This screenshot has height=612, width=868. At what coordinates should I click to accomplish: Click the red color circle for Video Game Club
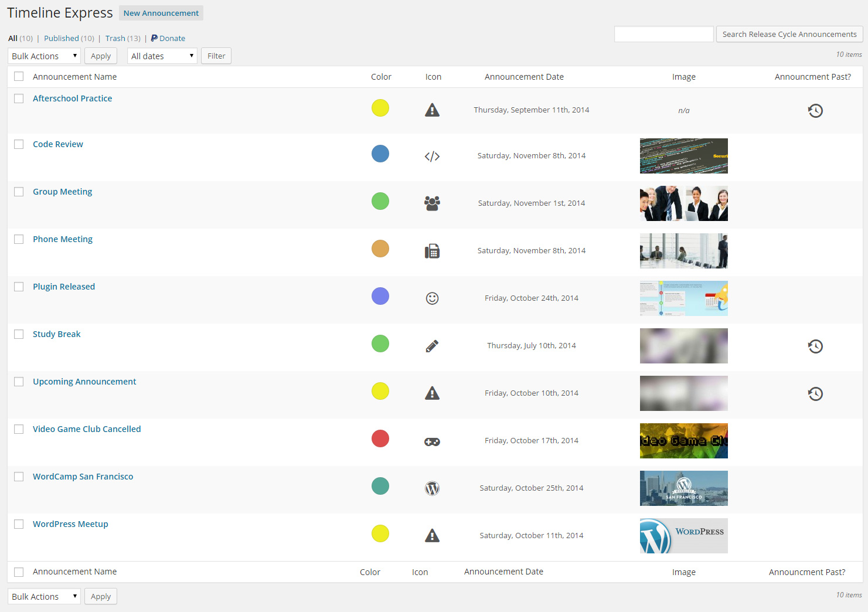pyautogui.click(x=380, y=438)
